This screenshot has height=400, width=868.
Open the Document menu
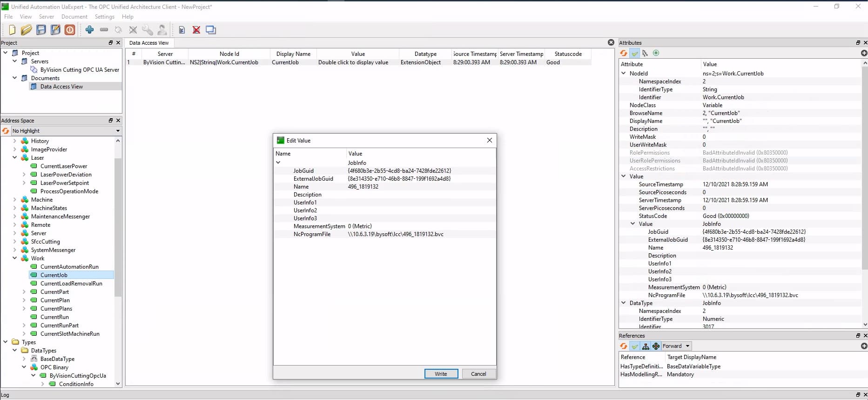74,17
